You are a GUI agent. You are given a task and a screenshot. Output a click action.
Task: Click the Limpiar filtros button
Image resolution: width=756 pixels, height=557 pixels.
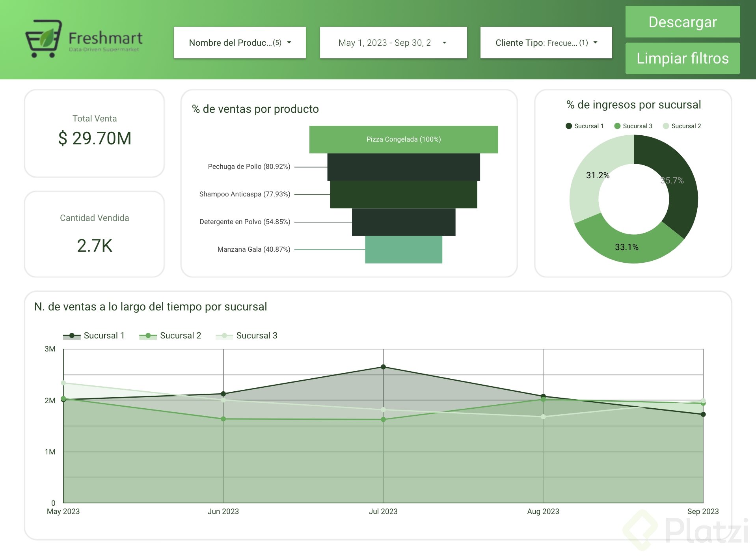coord(682,58)
